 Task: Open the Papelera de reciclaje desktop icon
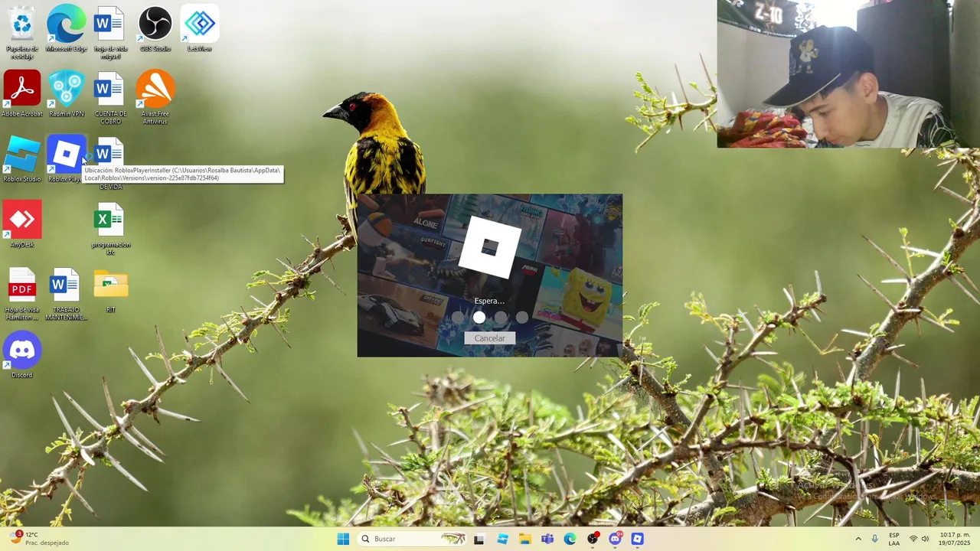[22, 32]
